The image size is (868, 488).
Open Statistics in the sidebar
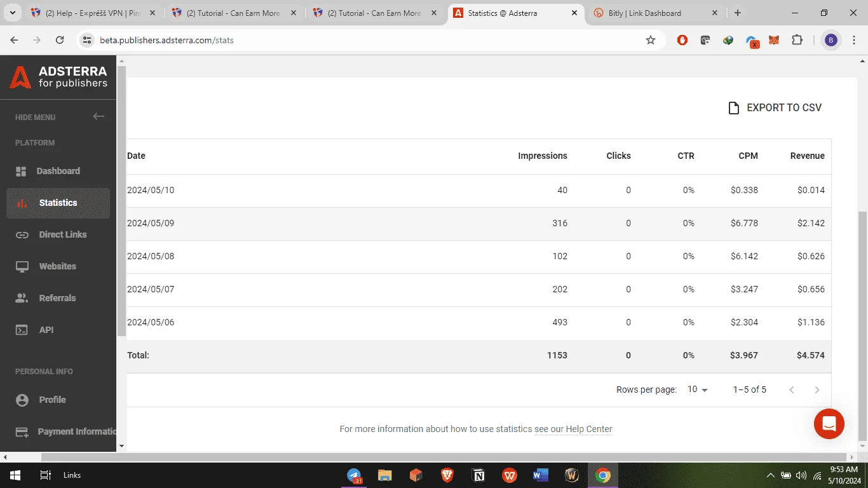click(x=58, y=203)
